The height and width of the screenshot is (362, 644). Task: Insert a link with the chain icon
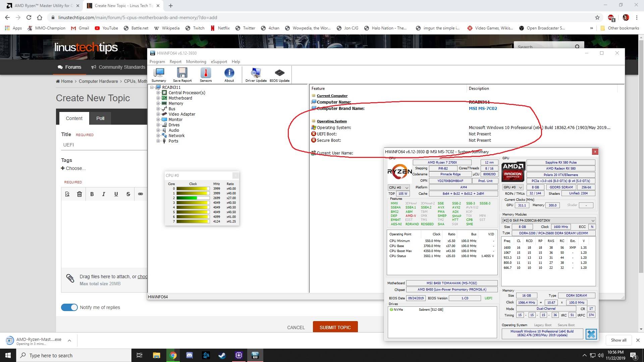(x=141, y=194)
